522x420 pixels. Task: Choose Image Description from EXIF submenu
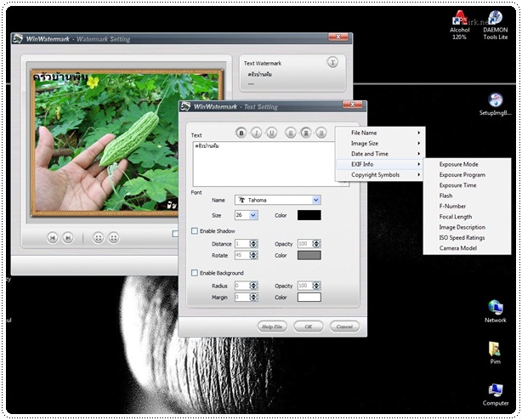(x=467, y=227)
